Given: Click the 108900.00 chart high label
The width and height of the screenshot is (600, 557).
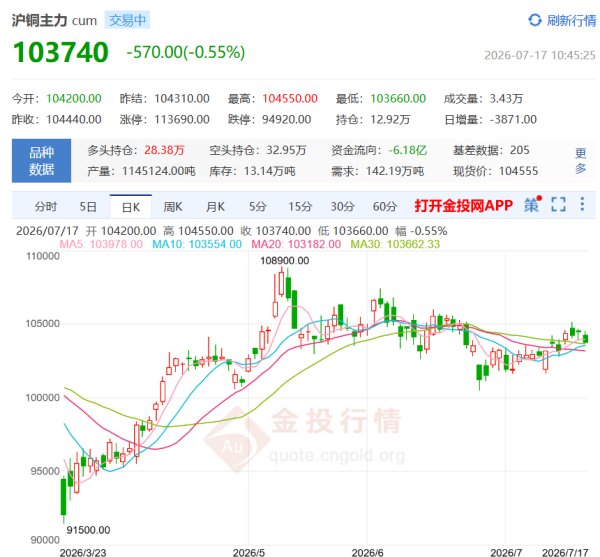Looking at the screenshot, I should tap(284, 261).
